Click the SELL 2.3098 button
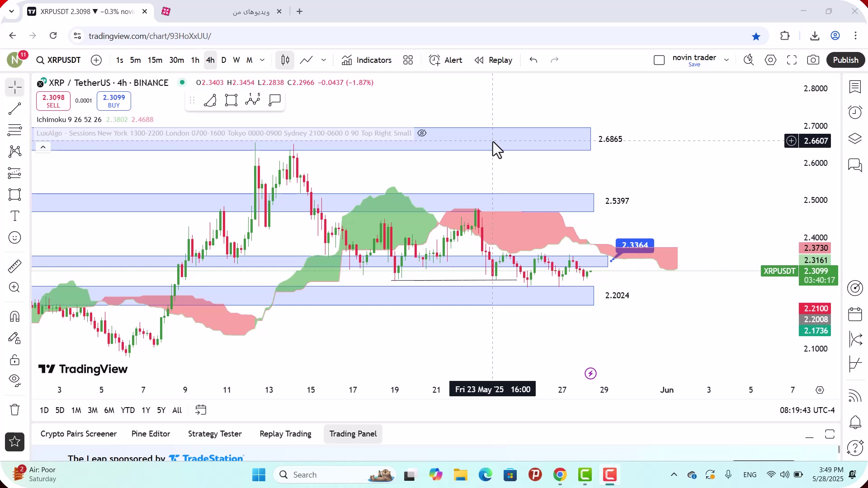The image size is (868, 488). click(x=53, y=101)
